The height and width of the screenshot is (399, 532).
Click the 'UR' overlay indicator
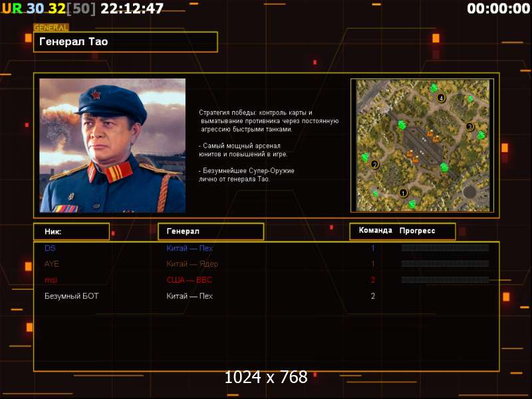12,8
